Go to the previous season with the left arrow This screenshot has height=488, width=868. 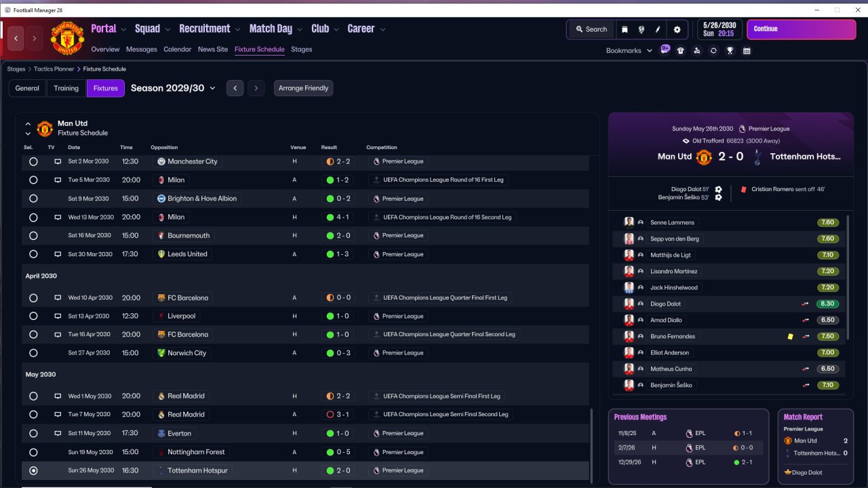point(235,88)
